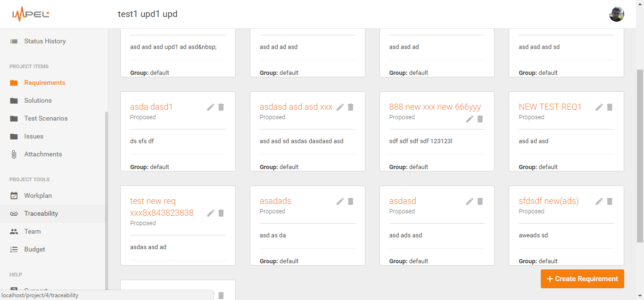This screenshot has height=300, width=644.
Task: Click trash icon on asdasd asd asd xxx
Action: coord(351,107)
